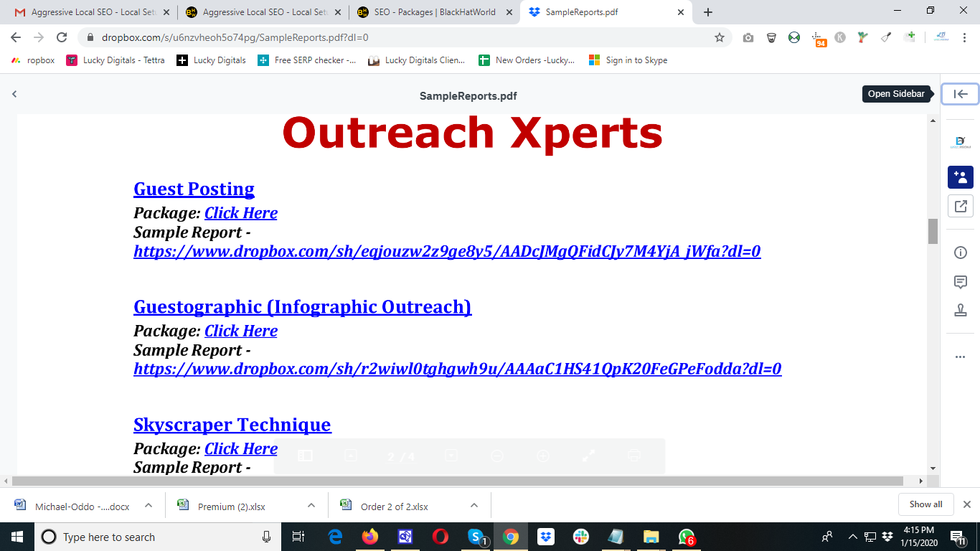
Task: Switch to the SEO - Packages BlackHatWorld tab
Action: coord(435,12)
